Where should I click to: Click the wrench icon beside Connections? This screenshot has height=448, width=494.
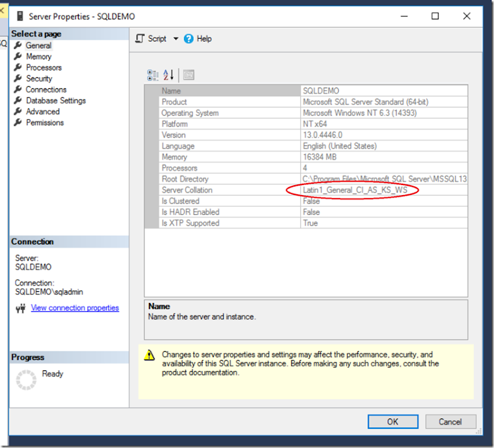coord(18,89)
